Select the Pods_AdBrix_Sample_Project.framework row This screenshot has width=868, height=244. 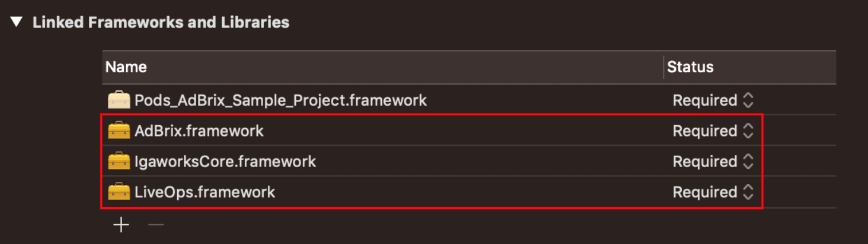tap(469, 100)
